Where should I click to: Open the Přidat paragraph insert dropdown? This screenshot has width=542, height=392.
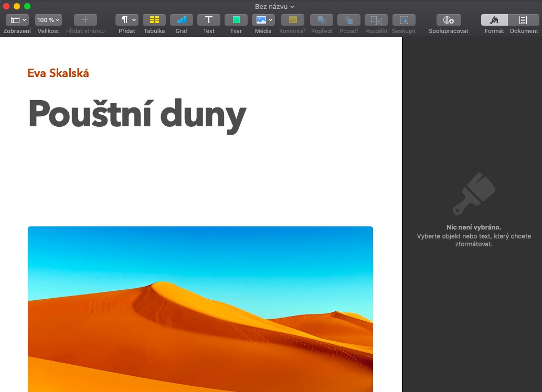[127, 20]
